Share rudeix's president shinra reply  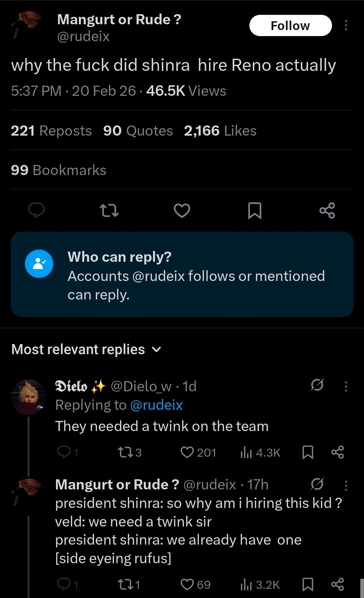coord(337,585)
